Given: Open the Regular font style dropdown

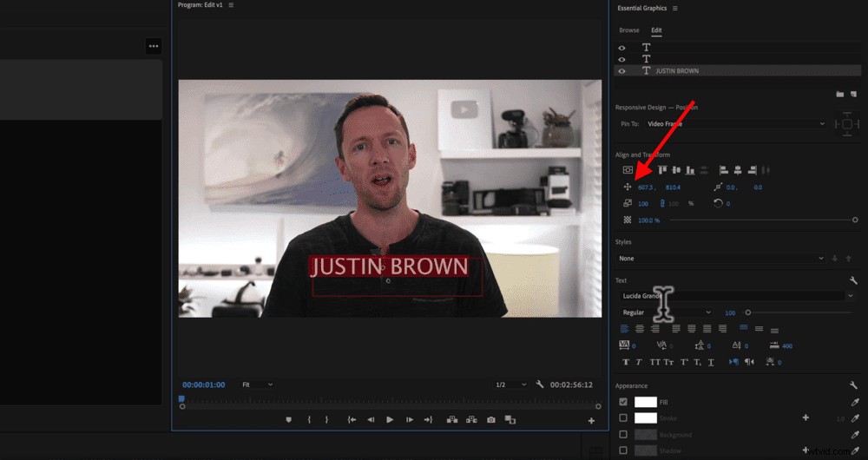Looking at the screenshot, I should (666, 312).
